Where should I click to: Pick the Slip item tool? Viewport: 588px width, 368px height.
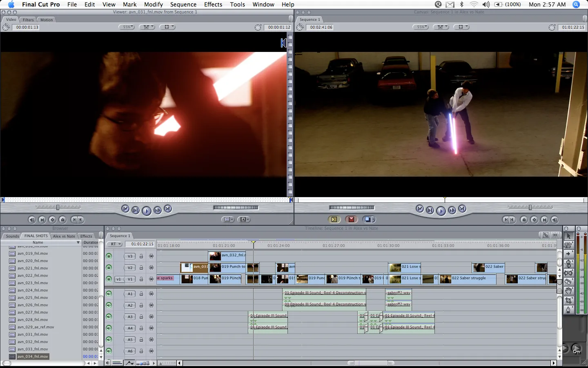[568, 273]
